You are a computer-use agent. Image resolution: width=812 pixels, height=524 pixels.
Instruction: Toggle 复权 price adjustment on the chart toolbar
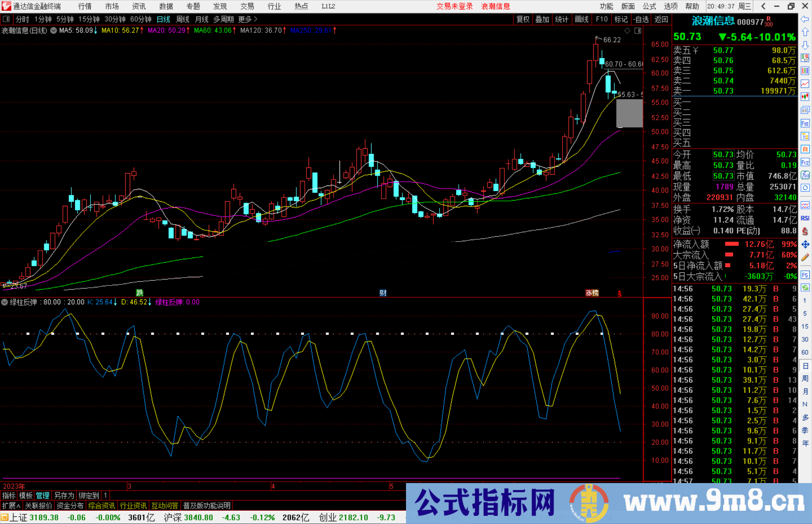coord(523,19)
